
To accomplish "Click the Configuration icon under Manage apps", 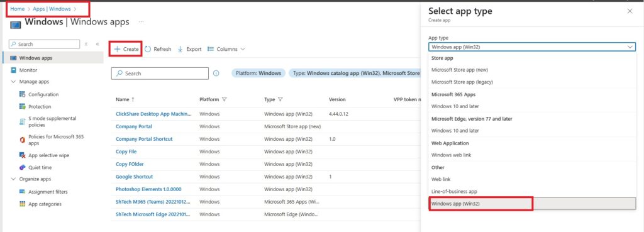I will 22,94.
